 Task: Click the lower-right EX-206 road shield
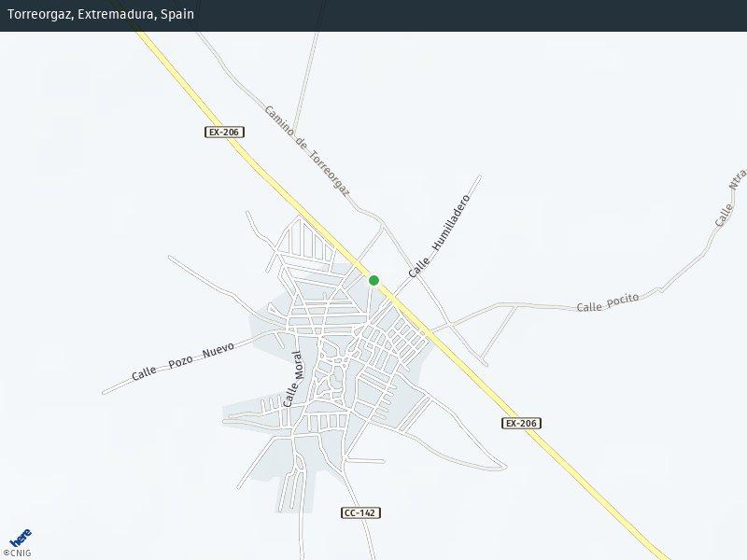(x=521, y=423)
